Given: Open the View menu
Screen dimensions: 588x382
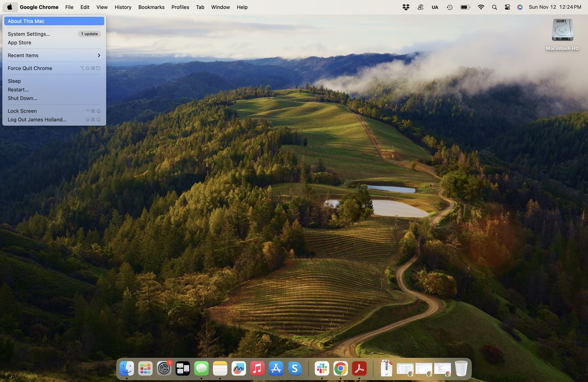Looking at the screenshot, I should click(102, 7).
